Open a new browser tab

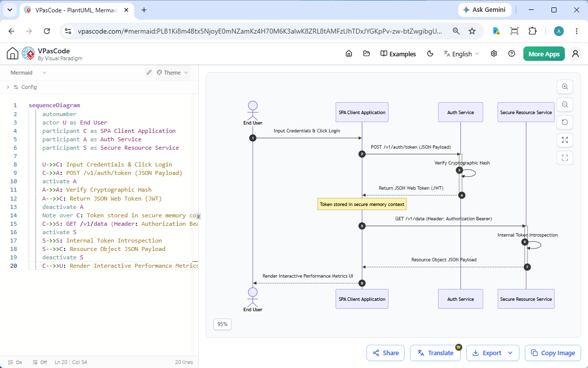coord(144,10)
